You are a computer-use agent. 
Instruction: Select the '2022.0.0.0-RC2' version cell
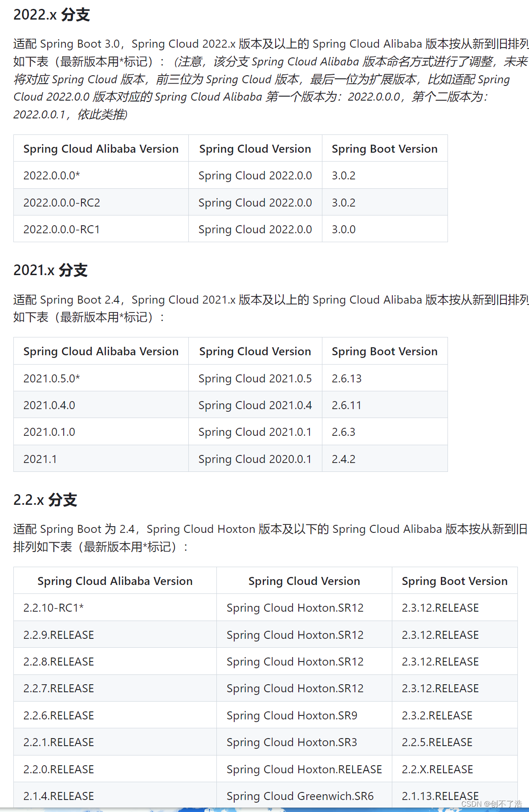point(101,203)
